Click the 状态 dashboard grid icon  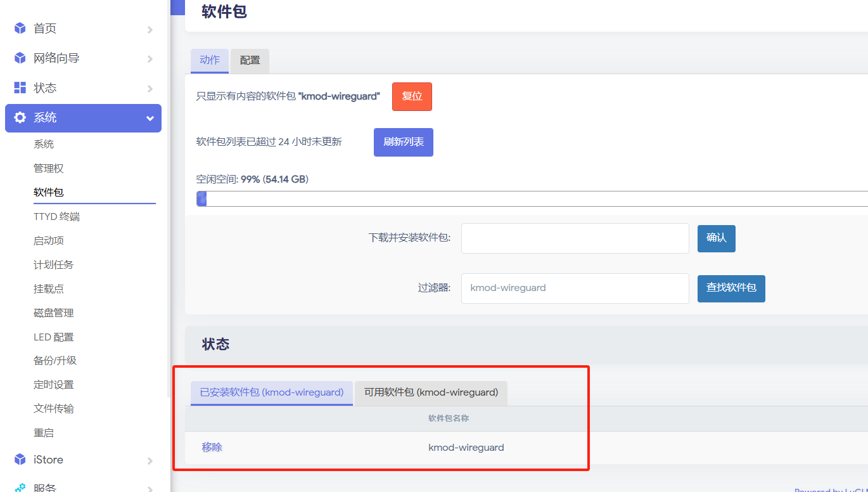pos(20,87)
